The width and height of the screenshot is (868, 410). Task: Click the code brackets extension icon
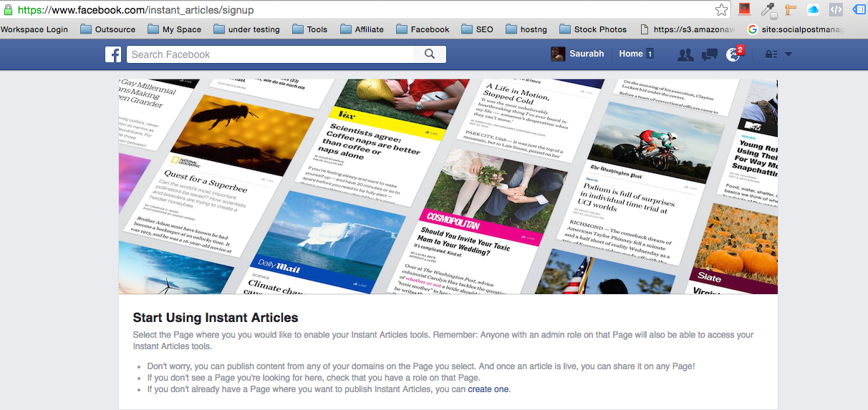836,9
